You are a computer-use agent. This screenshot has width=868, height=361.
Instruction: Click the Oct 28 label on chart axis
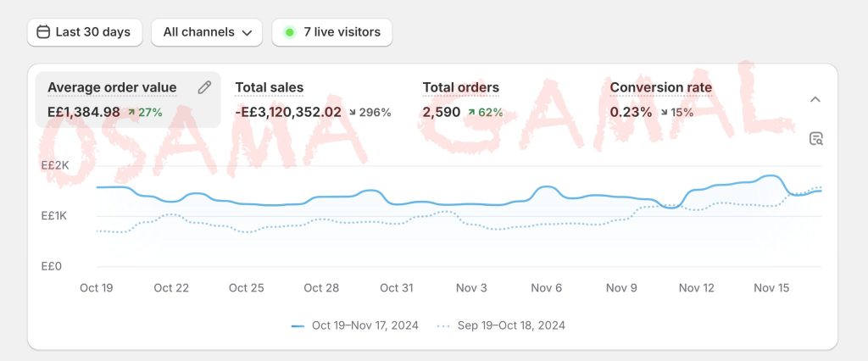[x=321, y=288]
